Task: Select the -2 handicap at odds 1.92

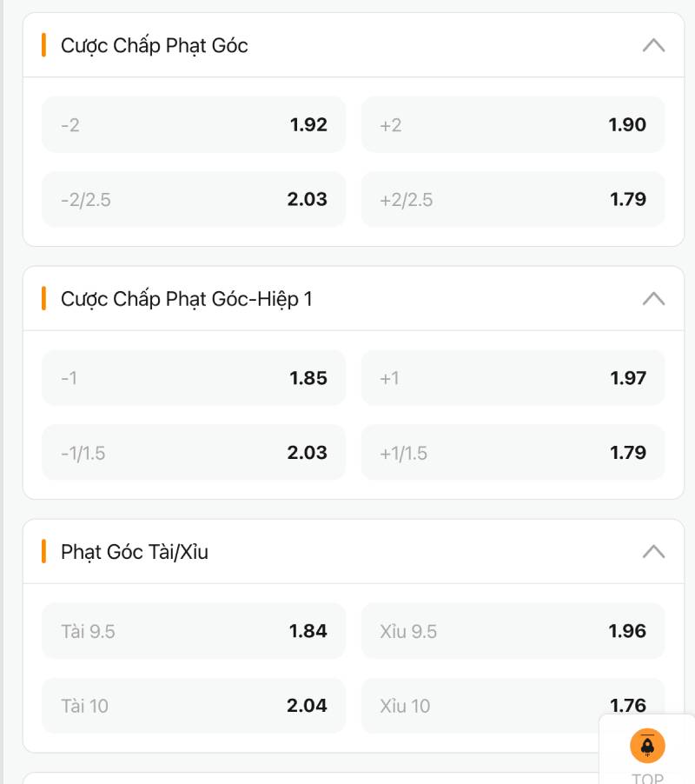Action: [193, 124]
